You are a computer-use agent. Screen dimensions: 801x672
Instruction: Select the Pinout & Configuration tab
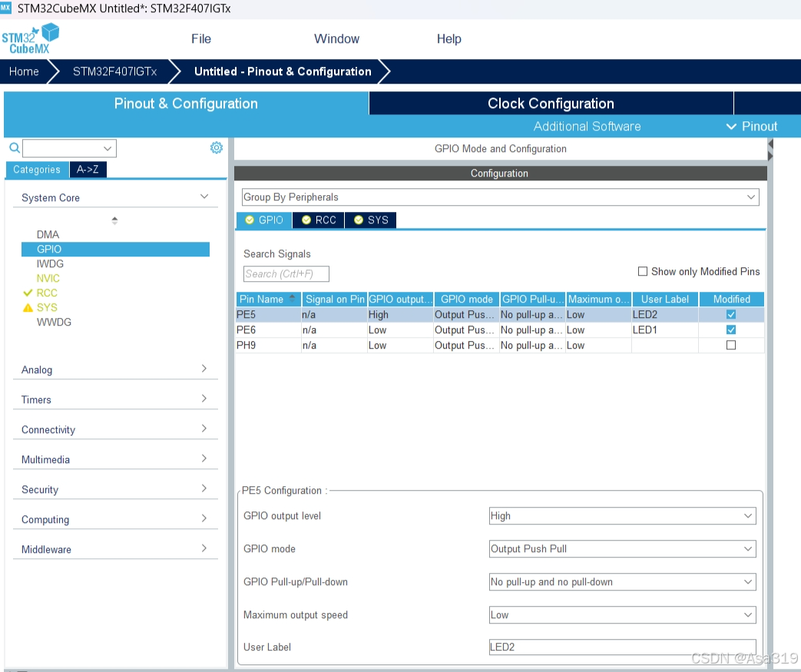click(186, 103)
